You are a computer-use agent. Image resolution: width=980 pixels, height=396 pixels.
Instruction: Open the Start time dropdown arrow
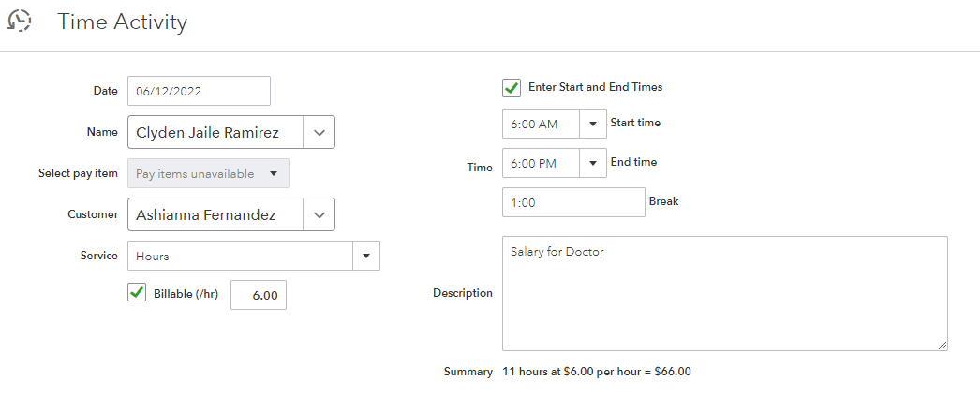[x=593, y=124]
